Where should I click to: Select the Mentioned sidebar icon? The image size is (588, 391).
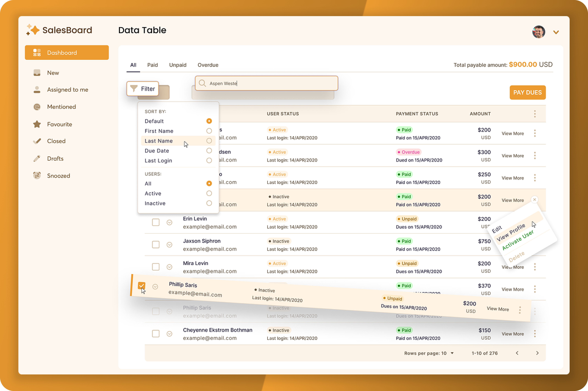point(37,107)
